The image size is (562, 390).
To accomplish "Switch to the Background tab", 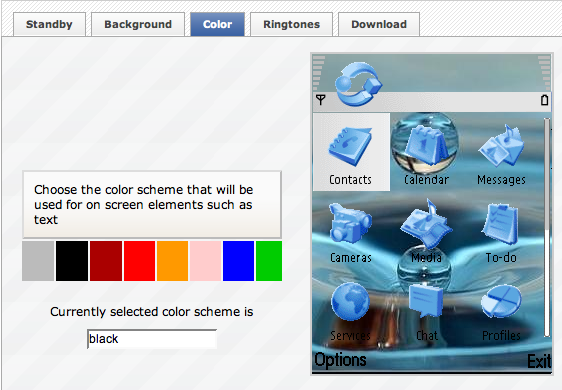I will coord(138,24).
